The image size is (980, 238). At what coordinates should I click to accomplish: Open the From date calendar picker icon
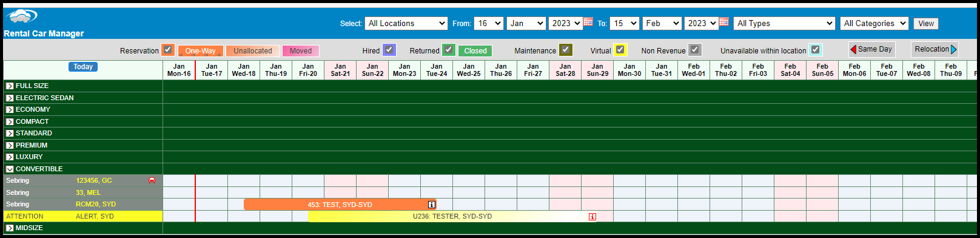588,22
